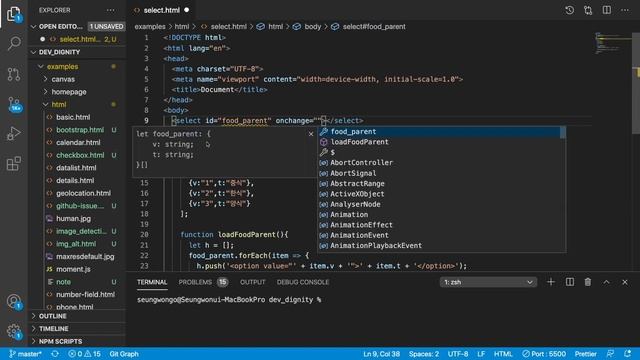Screen dimensions: 640x360
Task: Select food_parent autocomplete suggestion
Action: pyautogui.click(x=439, y=131)
